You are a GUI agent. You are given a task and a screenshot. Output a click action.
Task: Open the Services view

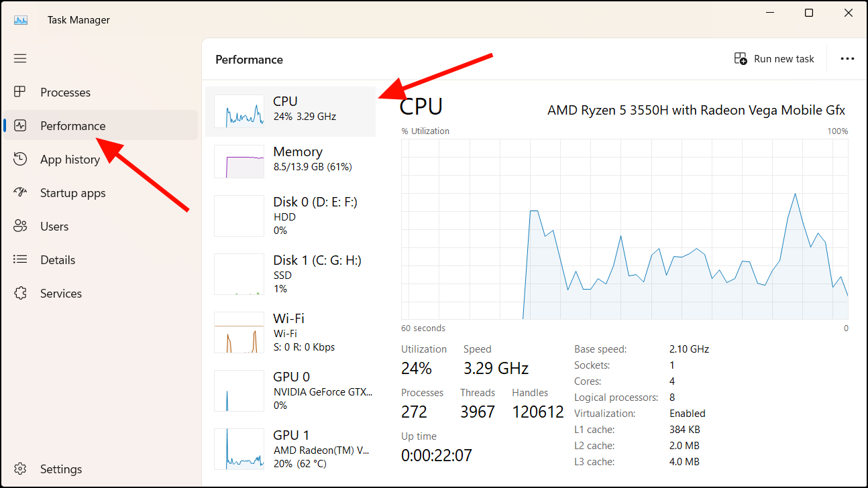coord(61,293)
